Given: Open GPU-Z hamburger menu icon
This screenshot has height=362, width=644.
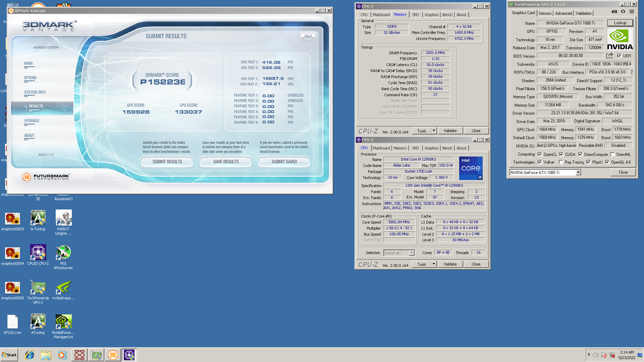Looking at the screenshot, I should point(632,11).
